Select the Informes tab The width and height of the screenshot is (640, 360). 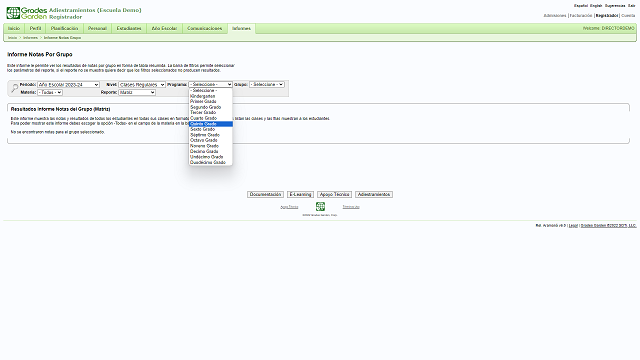(x=241, y=29)
